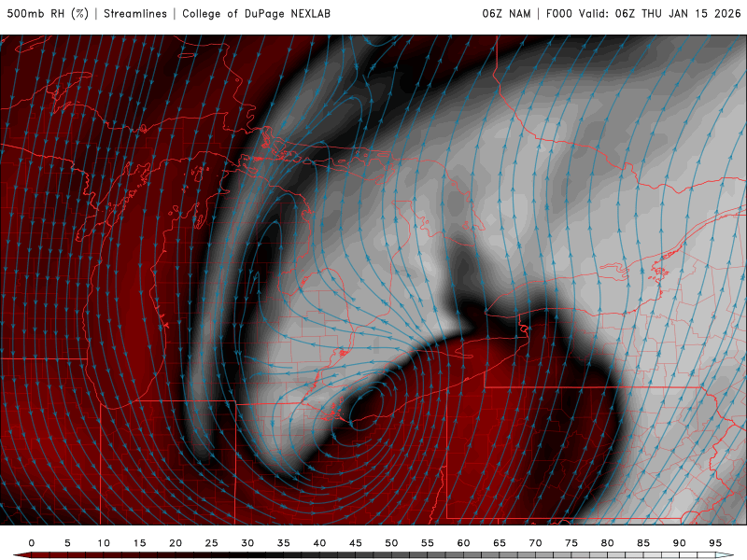Click the colorbar label "40"
The image size is (747, 560).
(319, 543)
